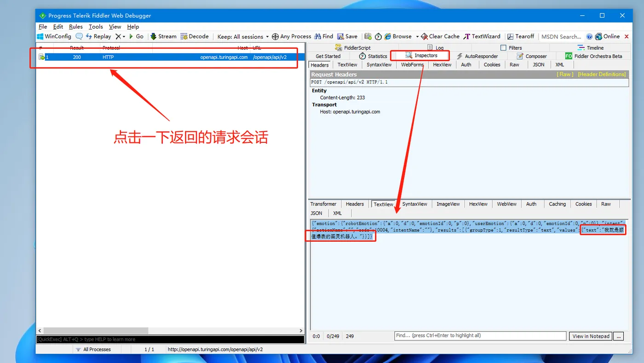
Task: Click the QuickExec command box
Action: point(170,339)
